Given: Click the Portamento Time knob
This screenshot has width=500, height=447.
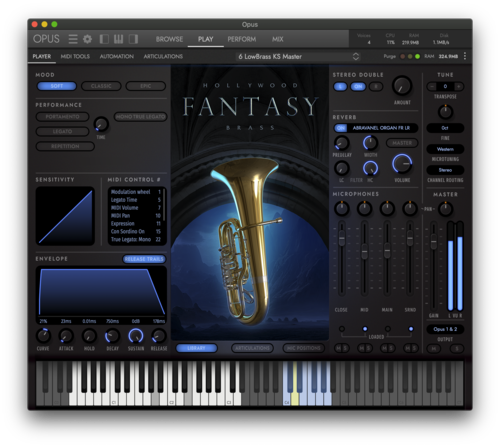Looking at the screenshot, I should coord(101,124).
